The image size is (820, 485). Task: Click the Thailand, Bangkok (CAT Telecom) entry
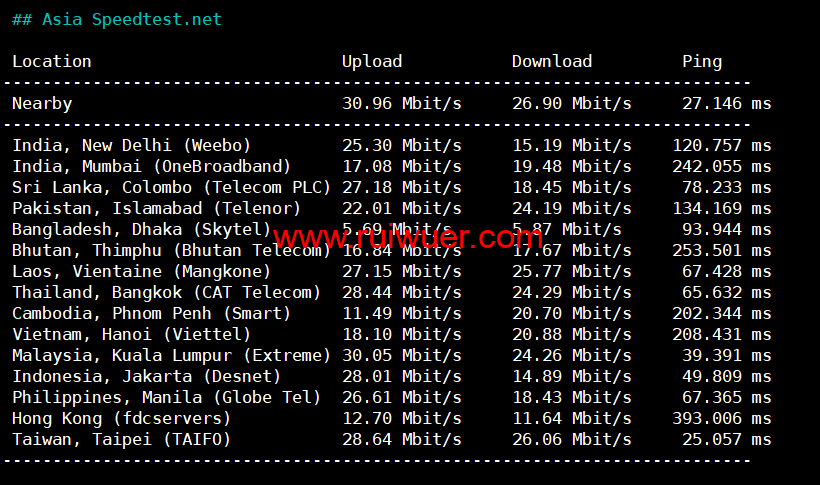(x=166, y=292)
